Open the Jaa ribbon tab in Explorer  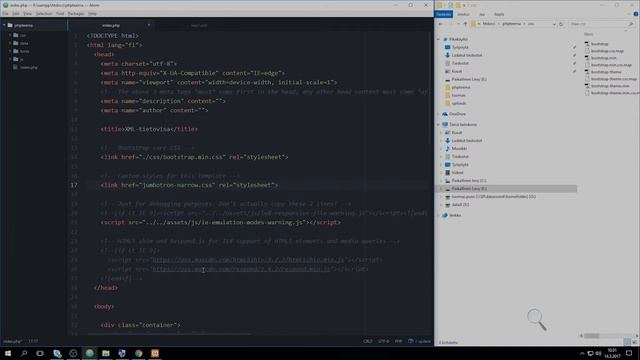482,14
